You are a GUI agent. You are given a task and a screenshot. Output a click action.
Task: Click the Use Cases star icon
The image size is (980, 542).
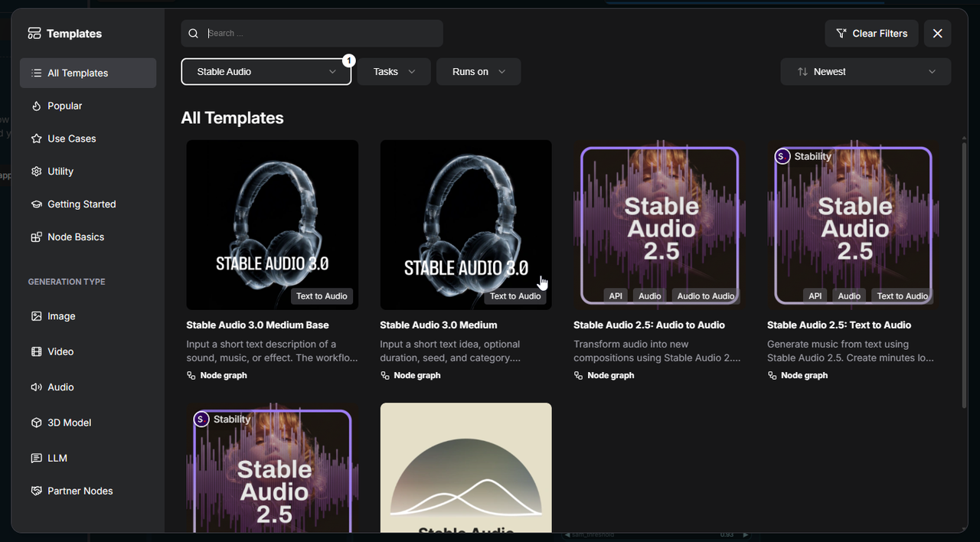(36, 139)
